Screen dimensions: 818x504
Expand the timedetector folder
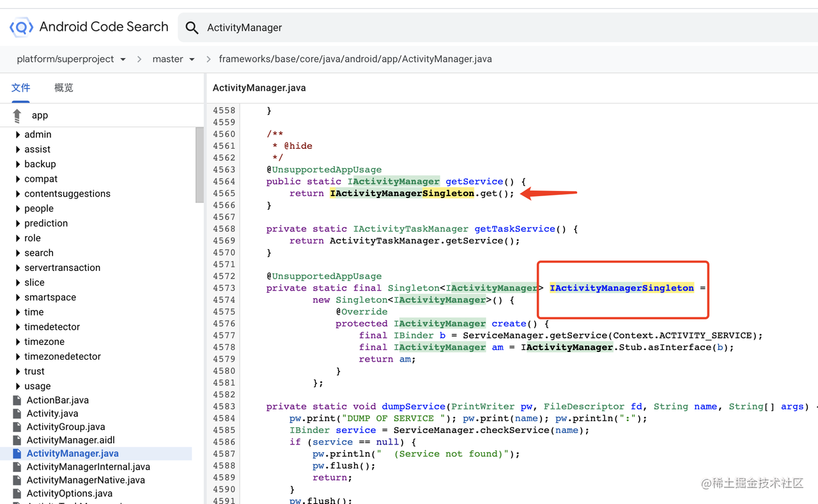click(17, 326)
